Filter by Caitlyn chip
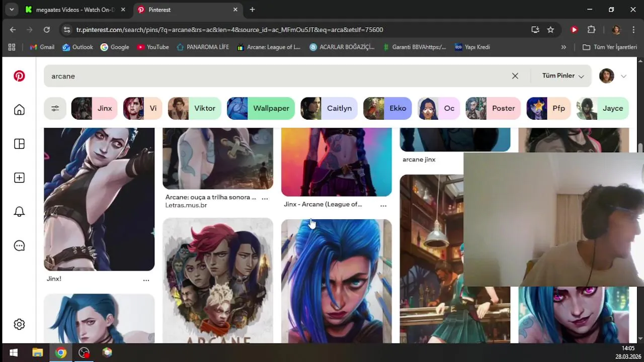644x362 pixels. point(329,108)
